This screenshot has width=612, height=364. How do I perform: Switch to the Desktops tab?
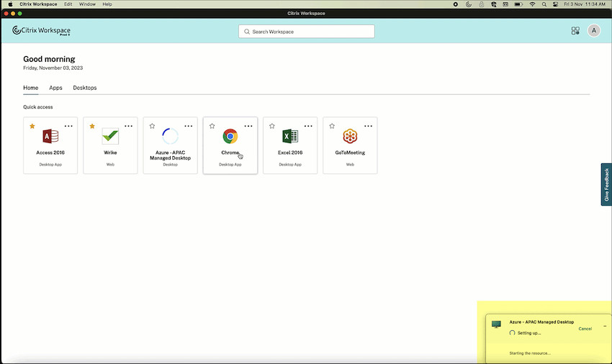[85, 88]
